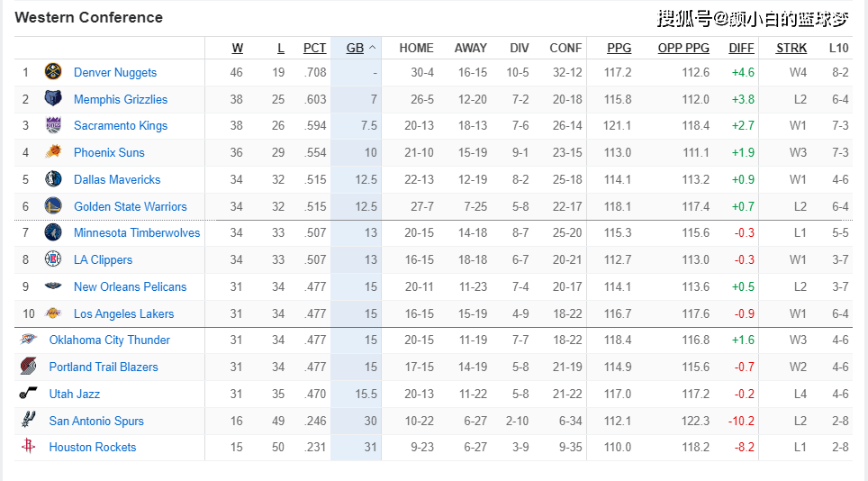Click the LA Clippers logo icon
This screenshot has height=481, width=868.
point(53,259)
